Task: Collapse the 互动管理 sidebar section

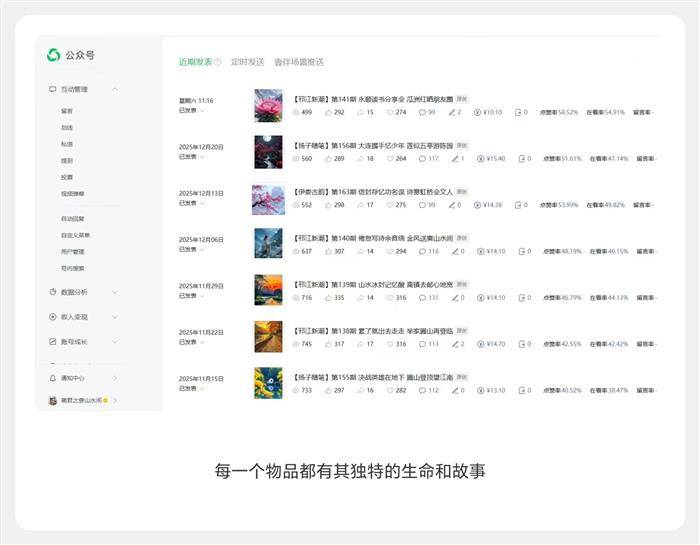Action: (115, 89)
